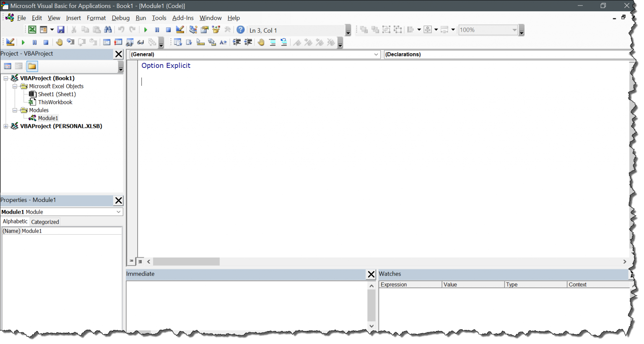Click the Break (pause) icon
This screenshot has height=344, width=644.
coord(157,29)
